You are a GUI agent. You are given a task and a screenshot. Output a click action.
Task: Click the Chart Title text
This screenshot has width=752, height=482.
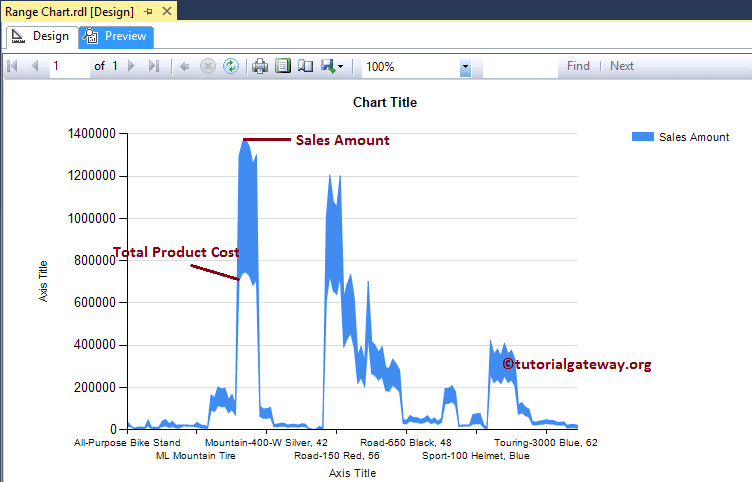(385, 102)
